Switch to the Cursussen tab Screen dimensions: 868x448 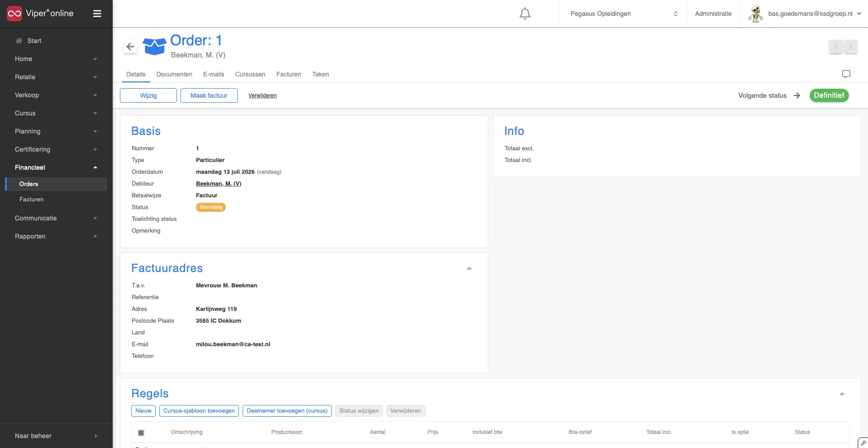point(250,74)
